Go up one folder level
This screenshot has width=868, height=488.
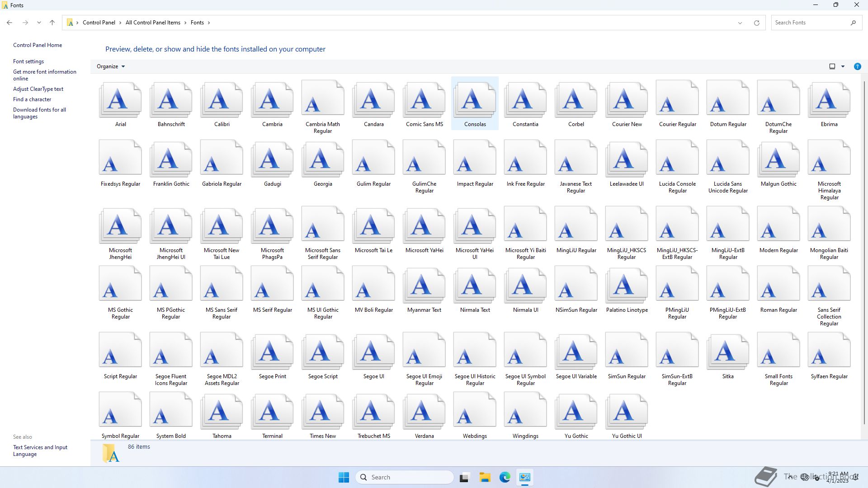coord(52,23)
